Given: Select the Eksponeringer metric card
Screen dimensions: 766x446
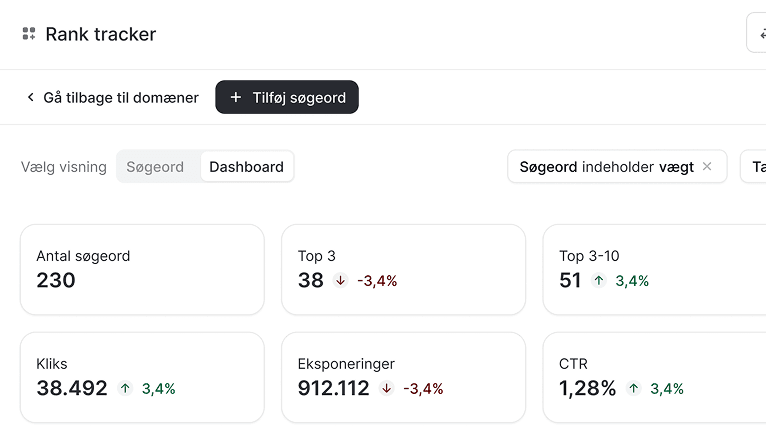Looking at the screenshot, I should pyautogui.click(x=404, y=378).
